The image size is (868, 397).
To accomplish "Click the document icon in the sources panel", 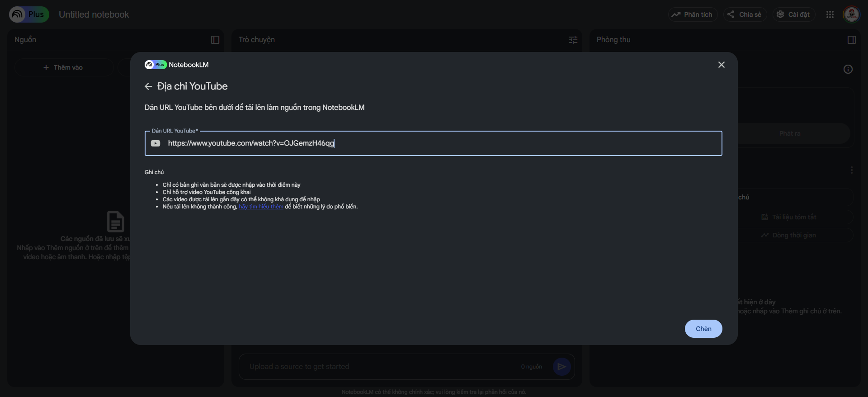I will pos(116,221).
